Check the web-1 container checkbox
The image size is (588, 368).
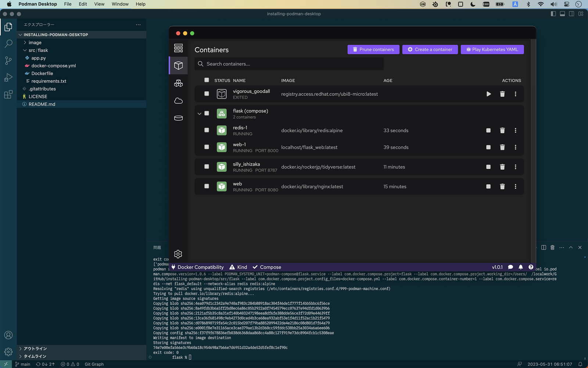coord(207,147)
